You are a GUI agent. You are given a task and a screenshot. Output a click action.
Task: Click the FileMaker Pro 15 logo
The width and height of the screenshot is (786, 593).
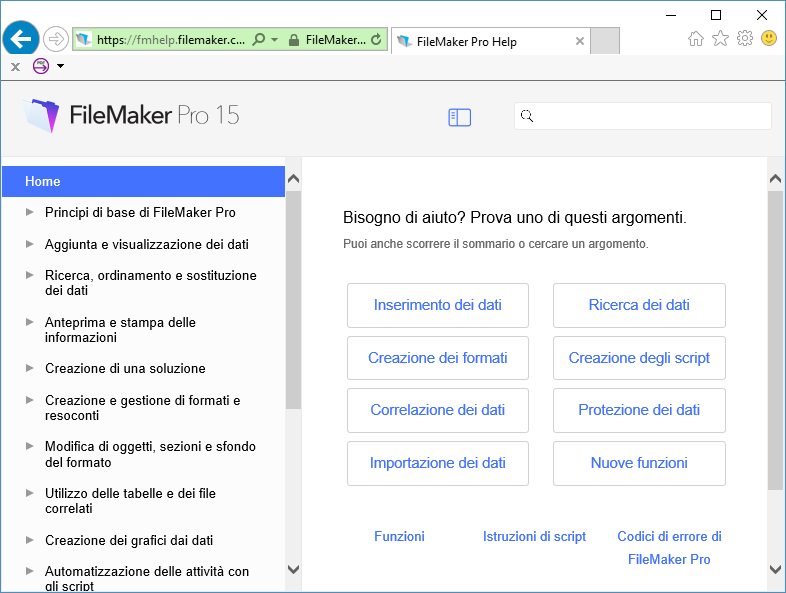tap(131, 115)
